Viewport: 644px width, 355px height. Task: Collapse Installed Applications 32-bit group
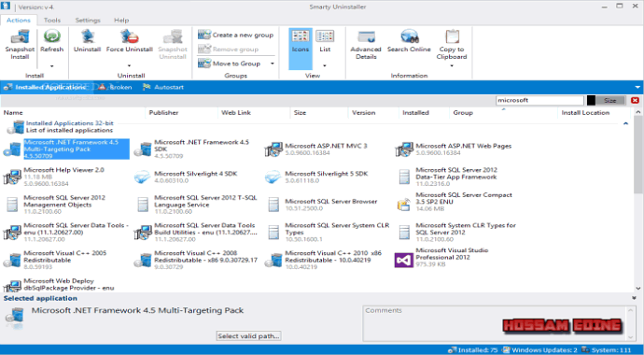pos(625,123)
